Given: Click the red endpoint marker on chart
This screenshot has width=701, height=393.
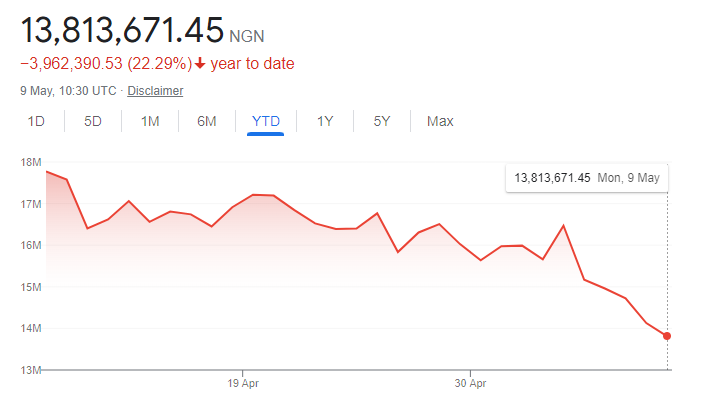Looking at the screenshot, I should click(667, 336).
